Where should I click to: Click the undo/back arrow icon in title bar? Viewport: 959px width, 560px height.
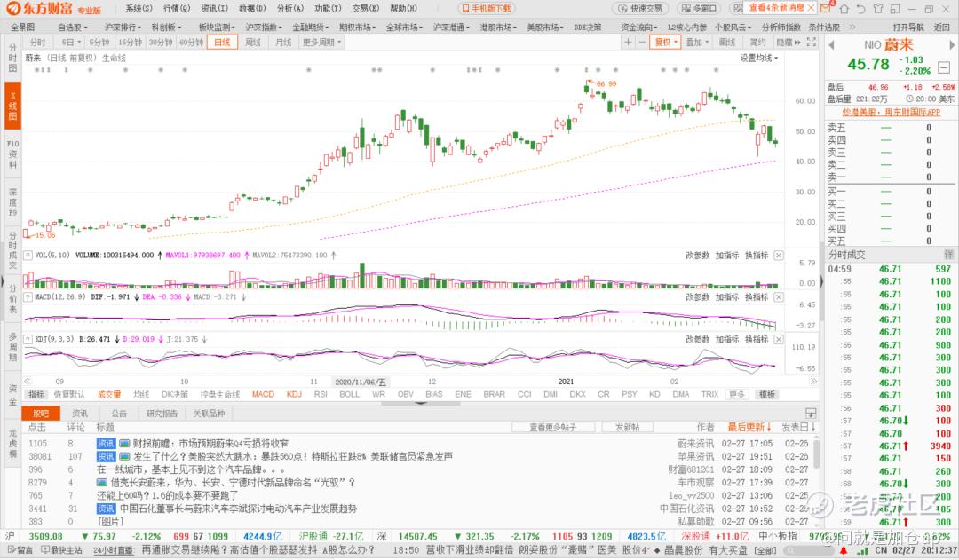(861, 9)
